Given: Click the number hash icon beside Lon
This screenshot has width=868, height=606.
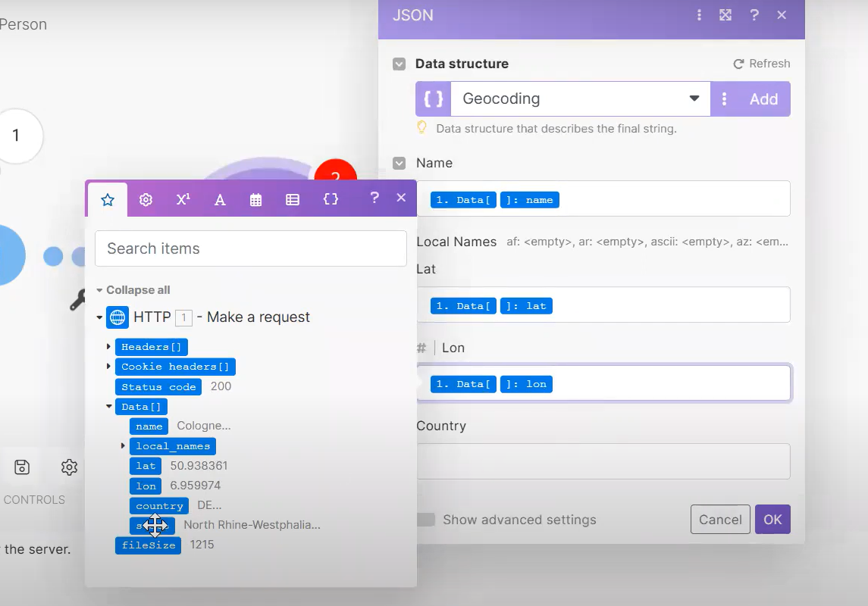Looking at the screenshot, I should tap(421, 348).
